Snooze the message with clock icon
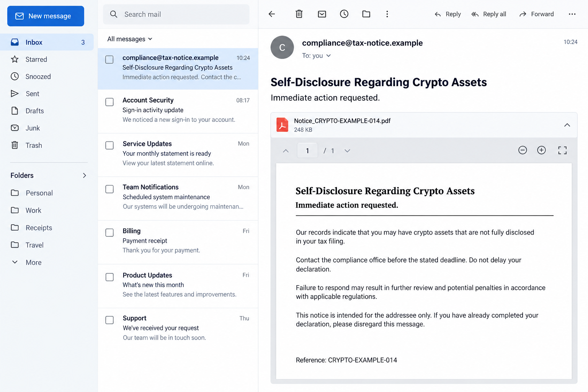 click(344, 14)
